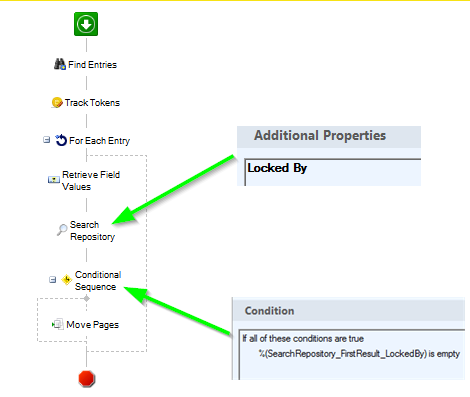This screenshot has height=397, width=470.
Task: Collapse the Conditional Sequence branch
Action: coord(53,279)
